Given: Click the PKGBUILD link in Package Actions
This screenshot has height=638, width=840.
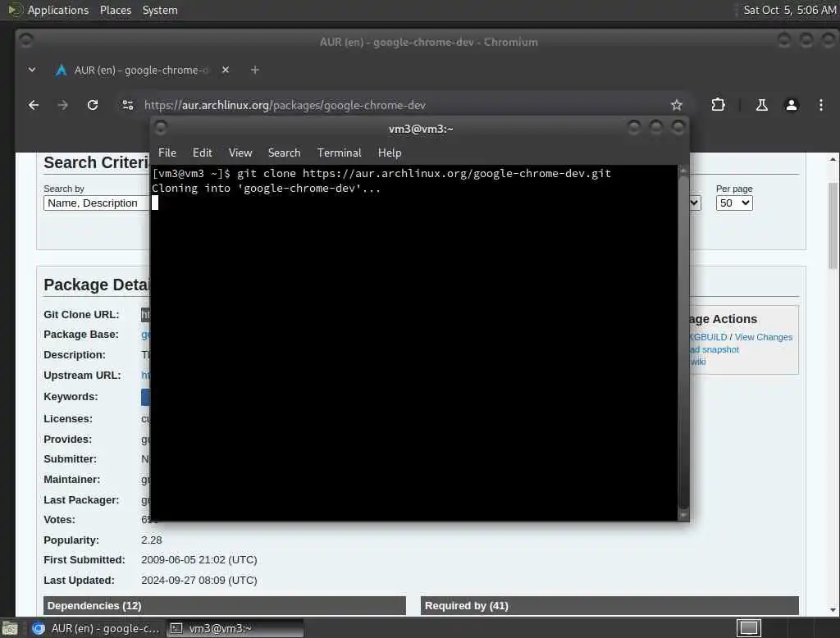Looking at the screenshot, I should [x=708, y=337].
